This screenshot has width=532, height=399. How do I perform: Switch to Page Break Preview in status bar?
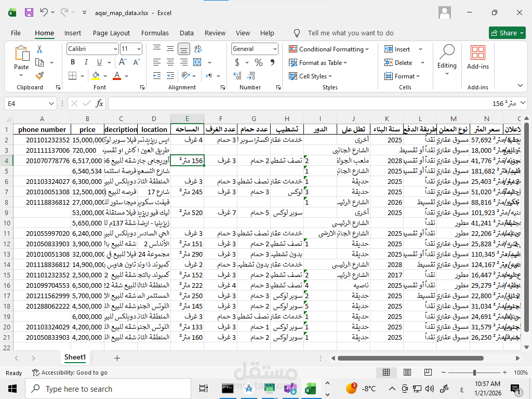428,372
